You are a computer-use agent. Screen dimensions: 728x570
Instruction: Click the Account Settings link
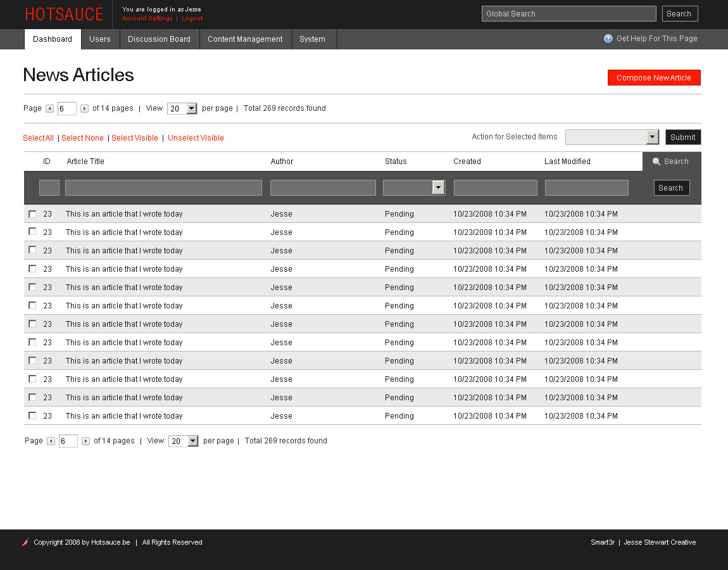click(147, 18)
